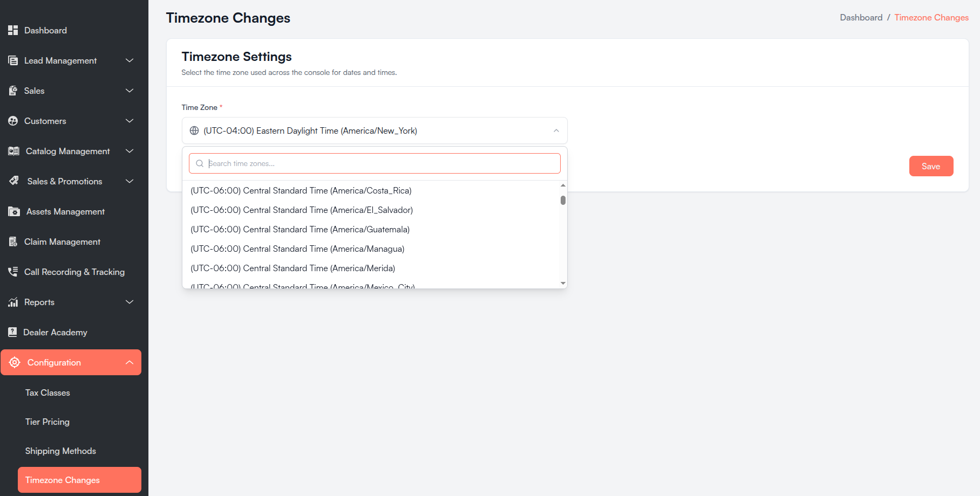Select America/Managua time zone option

coord(371,249)
